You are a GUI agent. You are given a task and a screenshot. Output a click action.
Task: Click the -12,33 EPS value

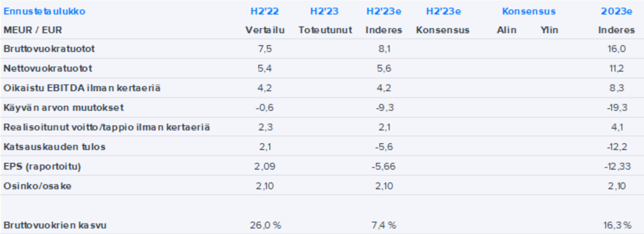tap(616, 167)
